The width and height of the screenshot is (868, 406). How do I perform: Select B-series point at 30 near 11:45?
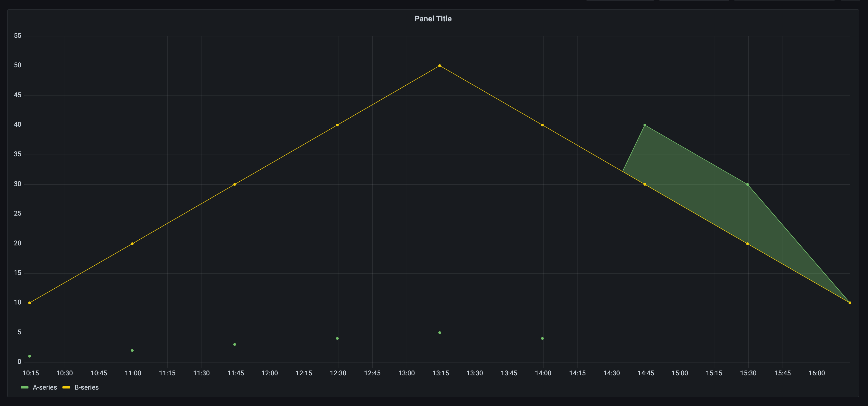click(x=234, y=184)
